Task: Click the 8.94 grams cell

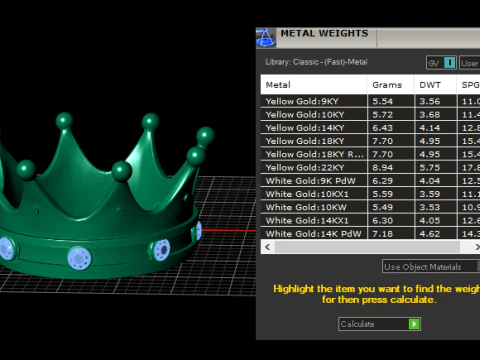Action: coord(391,167)
